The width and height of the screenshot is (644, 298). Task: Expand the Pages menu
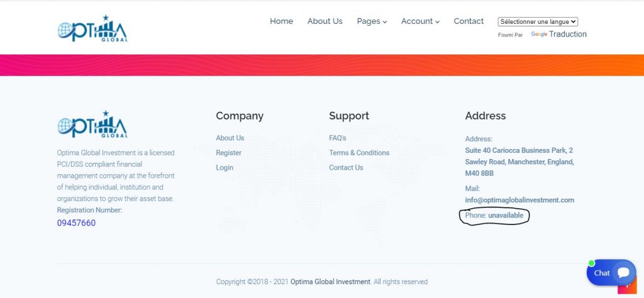click(x=372, y=21)
